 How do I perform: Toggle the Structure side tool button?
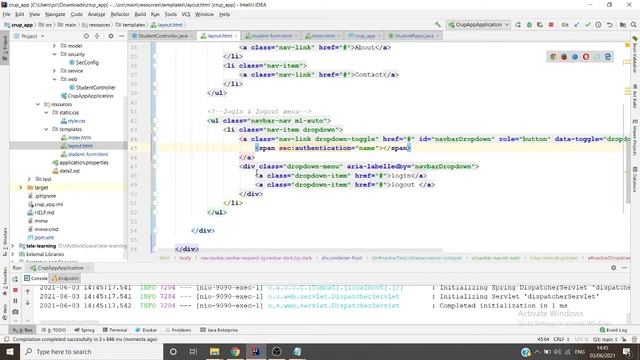[5, 241]
